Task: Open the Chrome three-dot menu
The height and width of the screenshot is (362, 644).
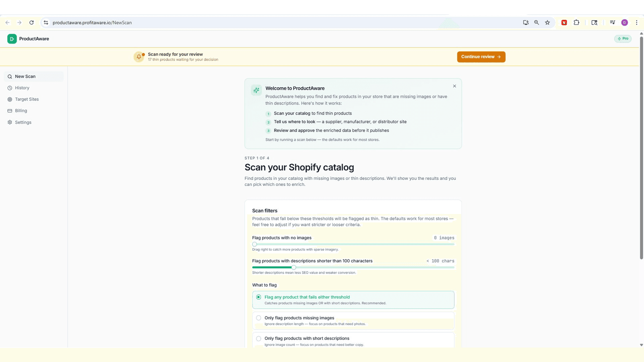Action: tap(636, 23)
